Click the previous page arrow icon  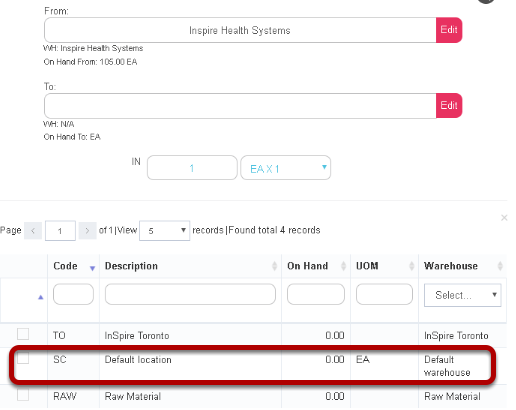pyautogui.click(x=33, y=231)
